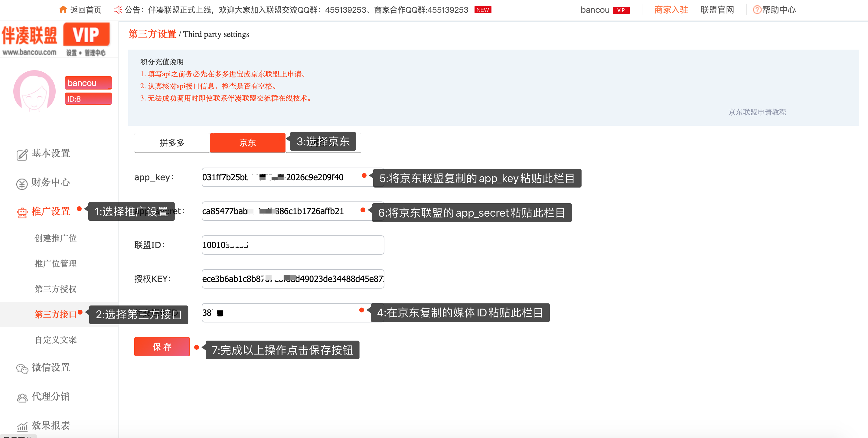Click the app_key field label

click(x=154, y=178)
